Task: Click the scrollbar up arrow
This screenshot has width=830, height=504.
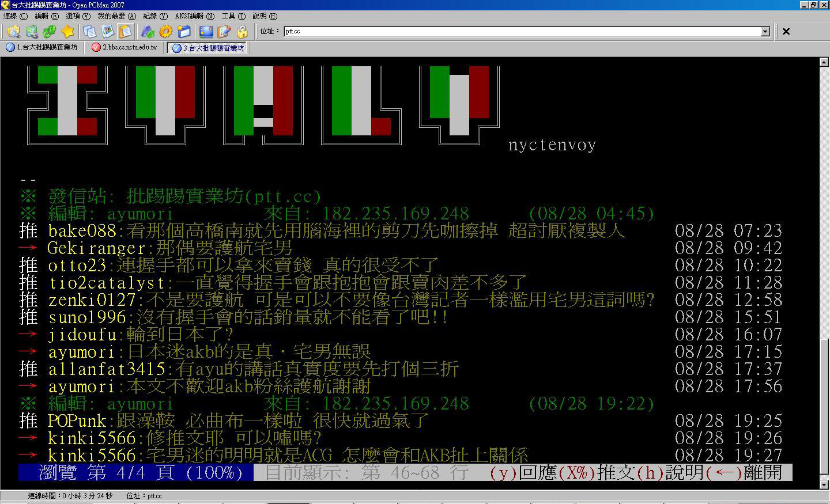Action: pyautogui.click(x=824, y=62)
